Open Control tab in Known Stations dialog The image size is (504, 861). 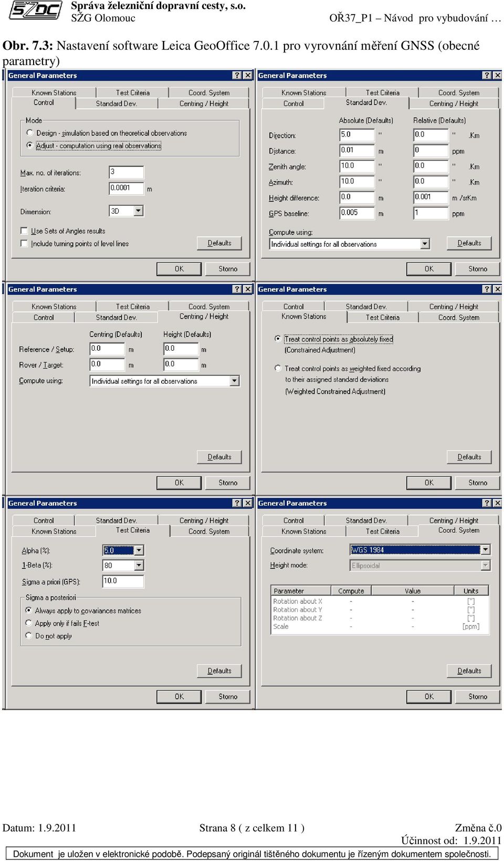(x=293, y=307)
